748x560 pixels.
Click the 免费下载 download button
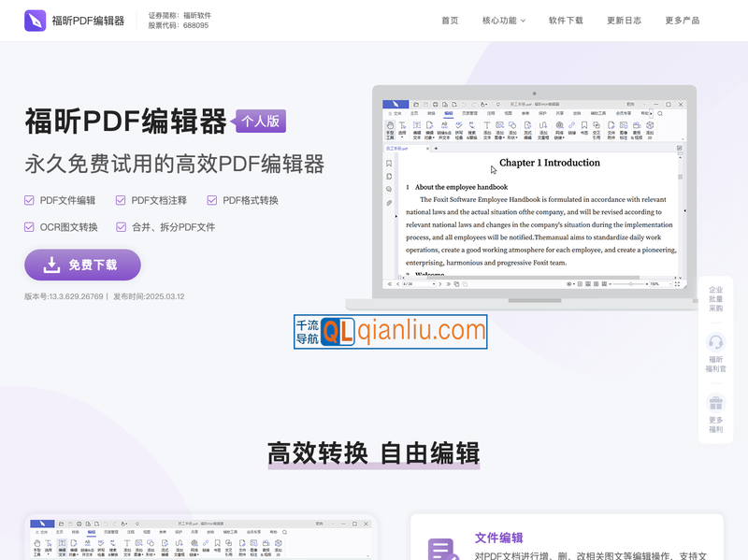82,265
